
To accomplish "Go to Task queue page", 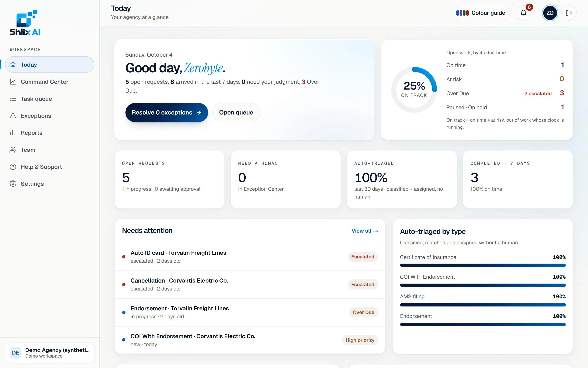I will (50, 99).
